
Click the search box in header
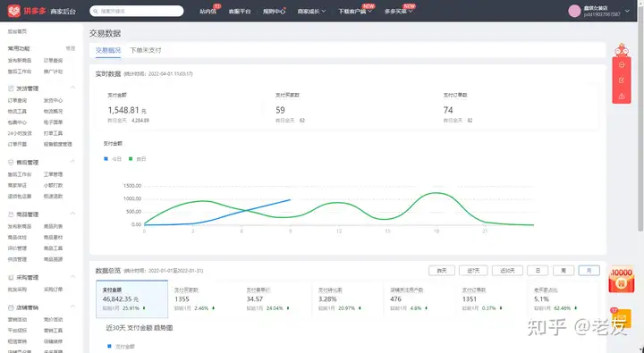pos(136,11)
